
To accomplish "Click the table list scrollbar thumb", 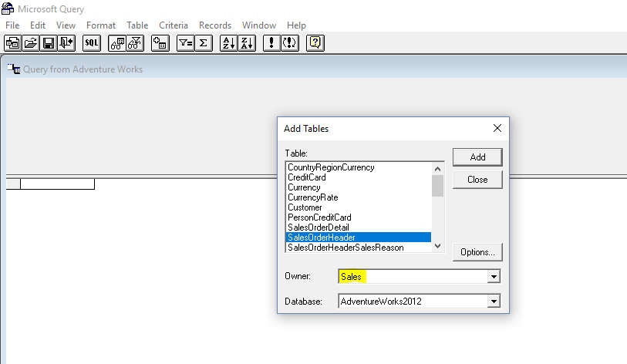I will coord(437,186).
